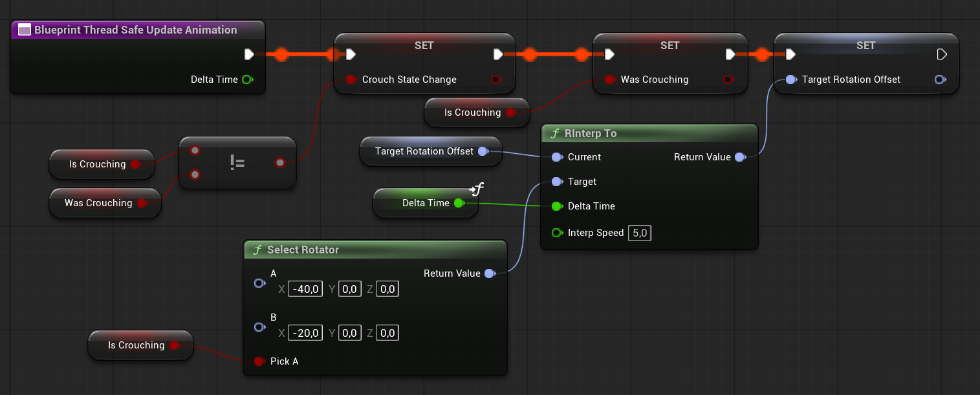Viewport: 980px width, 395px height.
Task: Click the Interp Speed value field showing 5,0
Action: 639,233
